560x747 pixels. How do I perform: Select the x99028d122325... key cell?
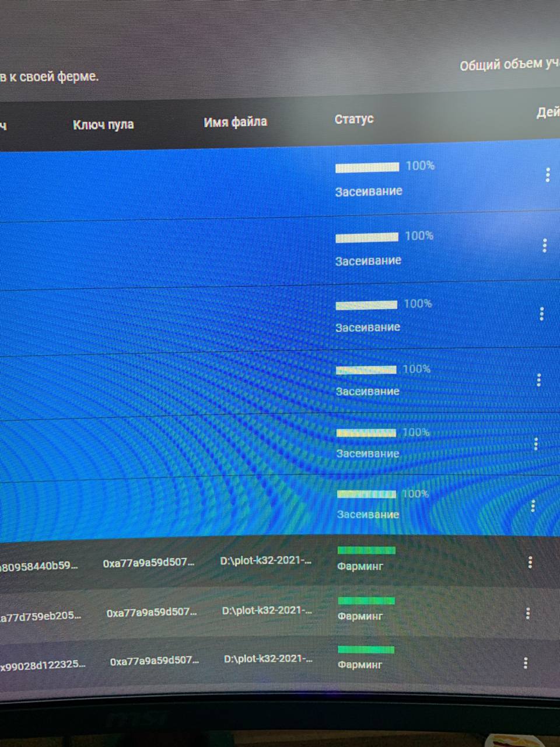point(43,665)
